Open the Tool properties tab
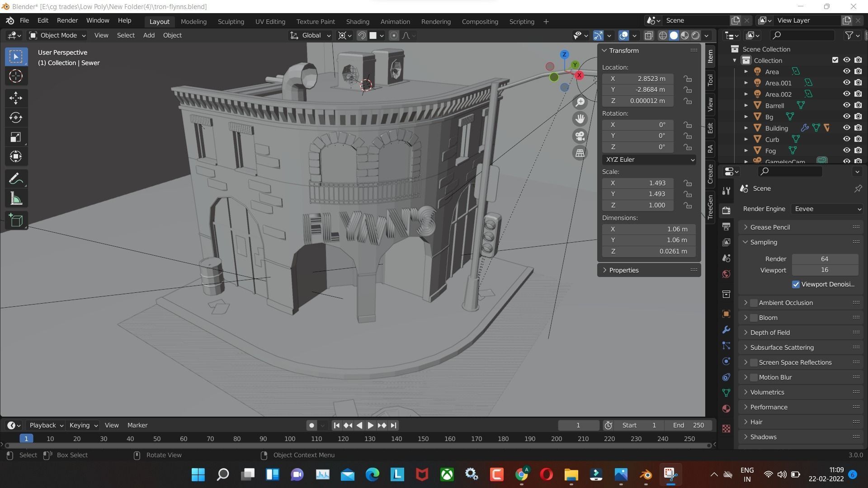 coord(726,191)
